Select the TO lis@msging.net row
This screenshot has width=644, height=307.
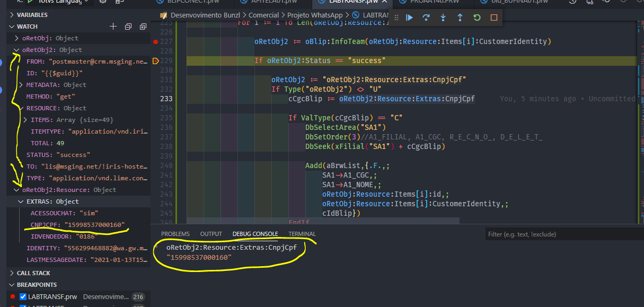[x=78, y=166]
